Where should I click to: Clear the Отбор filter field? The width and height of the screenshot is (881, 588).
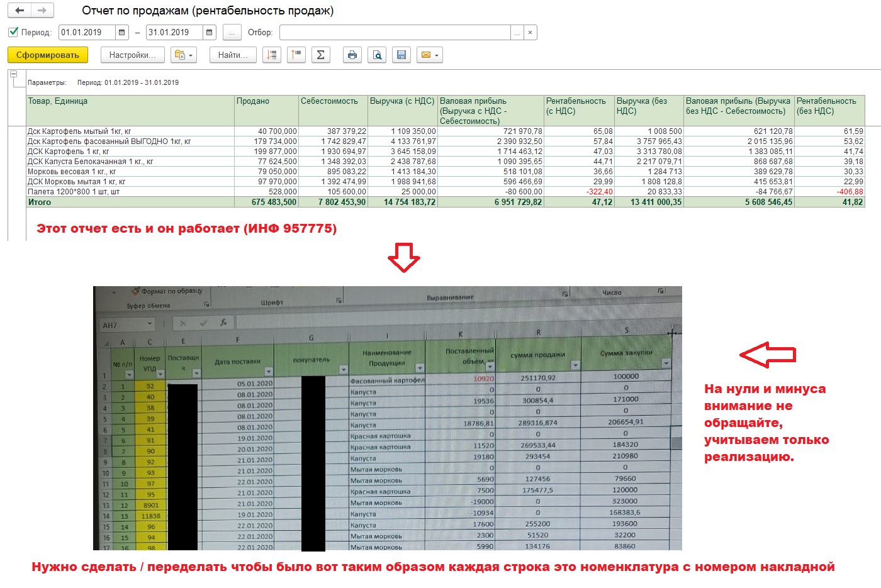click(530, 32)
